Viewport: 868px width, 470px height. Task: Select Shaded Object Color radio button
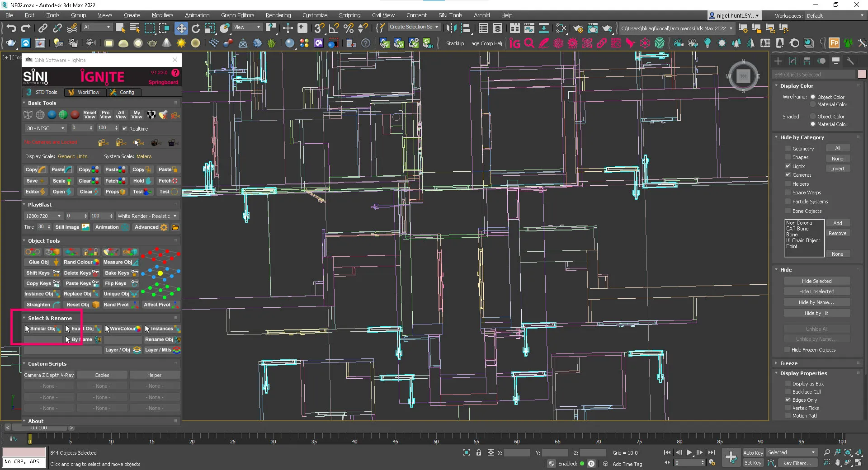pos(813,117)
